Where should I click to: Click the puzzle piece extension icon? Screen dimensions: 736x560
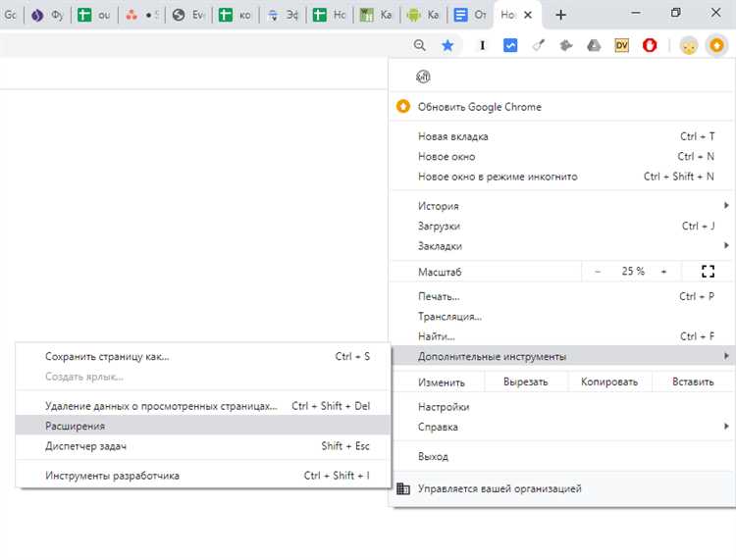pos(566,45)
